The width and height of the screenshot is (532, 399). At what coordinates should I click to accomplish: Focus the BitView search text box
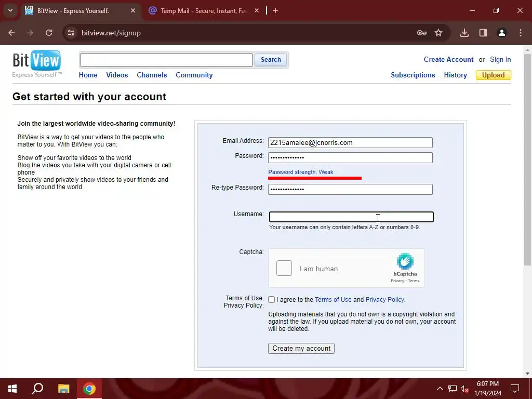point(166,60)
